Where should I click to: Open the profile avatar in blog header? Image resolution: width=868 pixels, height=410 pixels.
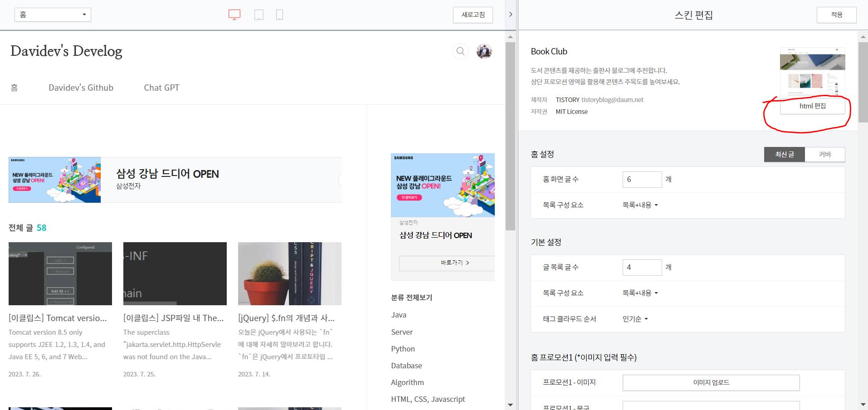[484, 51]
